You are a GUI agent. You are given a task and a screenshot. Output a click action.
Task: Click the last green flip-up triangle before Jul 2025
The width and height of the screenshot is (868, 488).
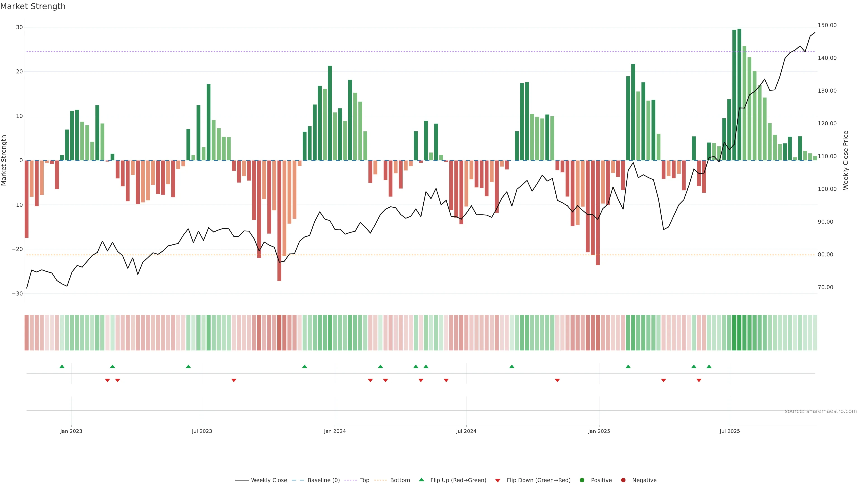click(x=709, y=366)
